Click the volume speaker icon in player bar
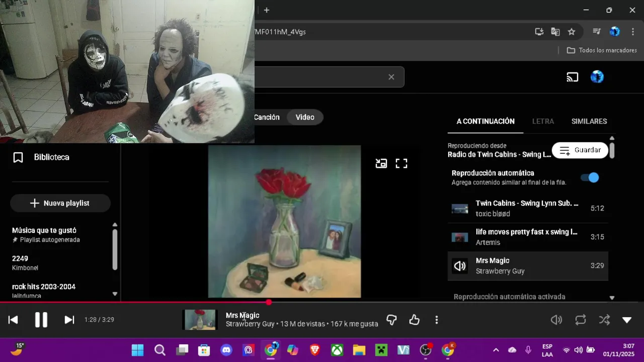Screen dimensions: 644x362 tap(556, 320)
